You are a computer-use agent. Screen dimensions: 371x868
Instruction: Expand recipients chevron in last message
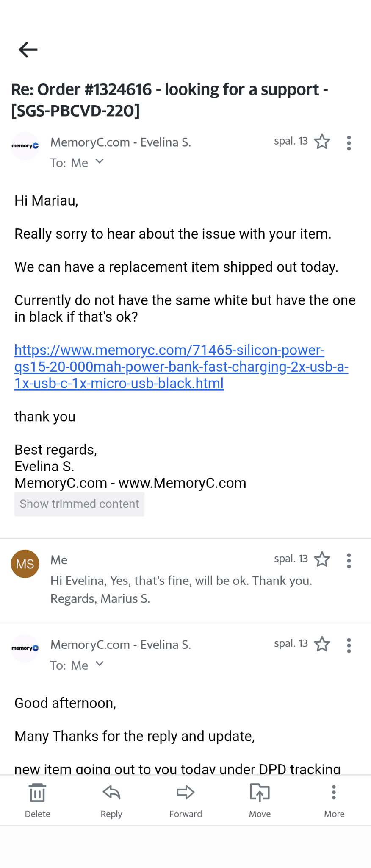click(100, 664)
